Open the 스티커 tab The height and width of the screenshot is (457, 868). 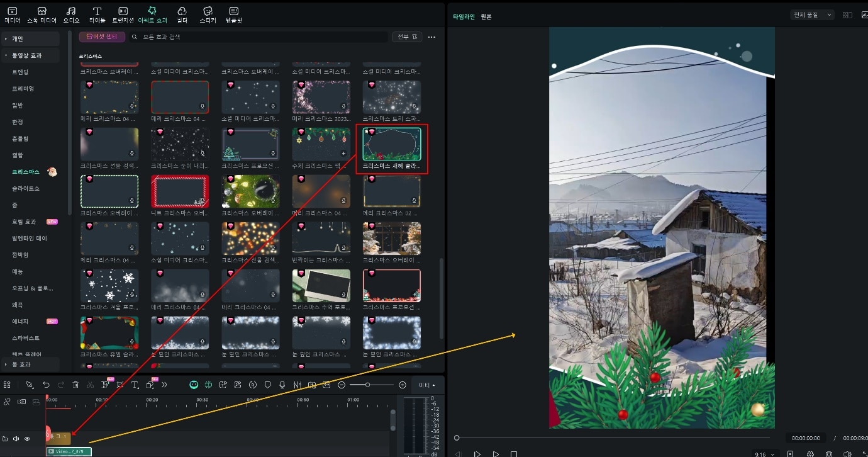pyautogui.click(x=208, y=14)
